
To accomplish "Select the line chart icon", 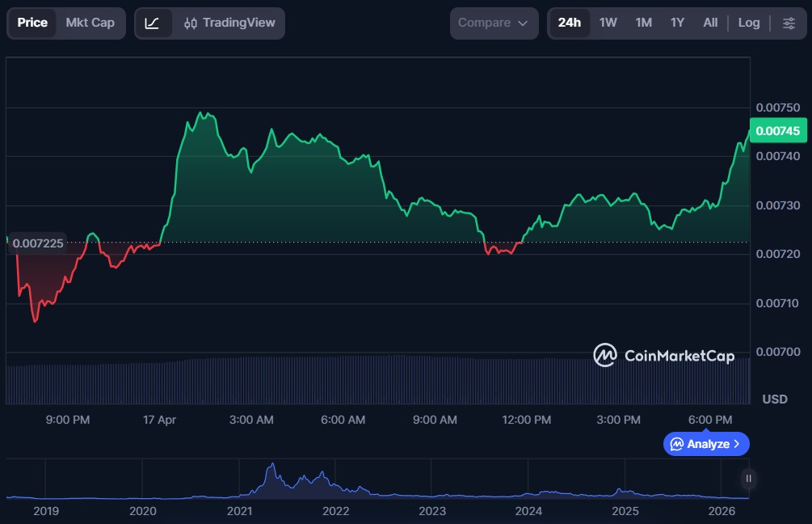I will (152, 23).
